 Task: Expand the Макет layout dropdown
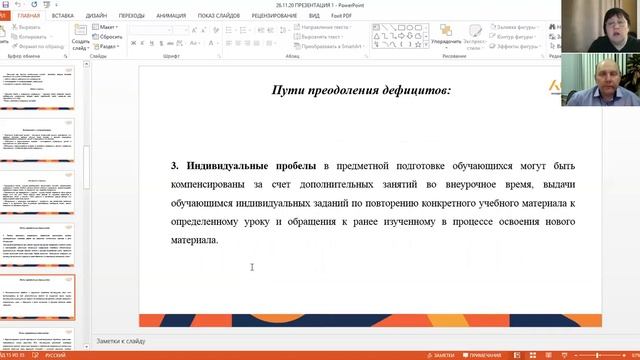pos(105,27)
